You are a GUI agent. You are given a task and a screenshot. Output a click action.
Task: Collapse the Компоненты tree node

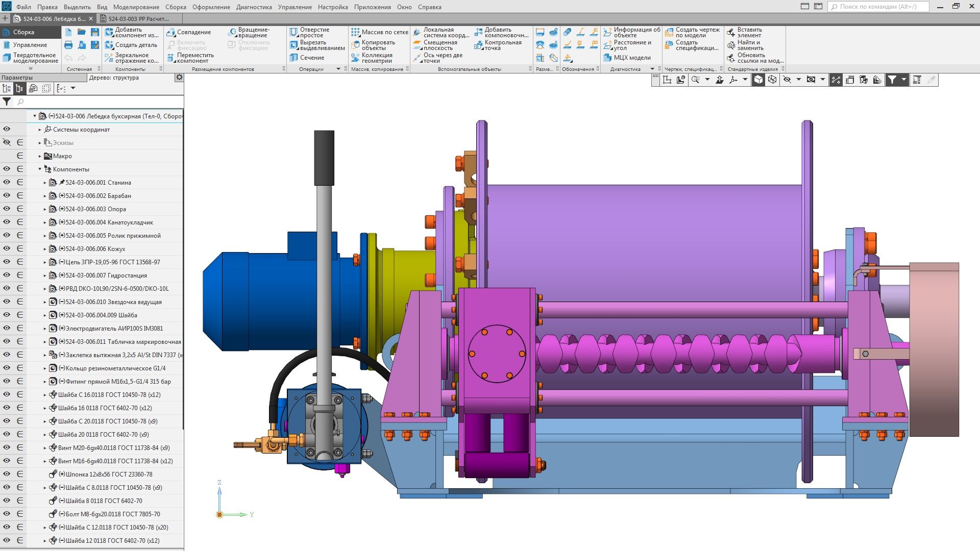click(40, 169)
